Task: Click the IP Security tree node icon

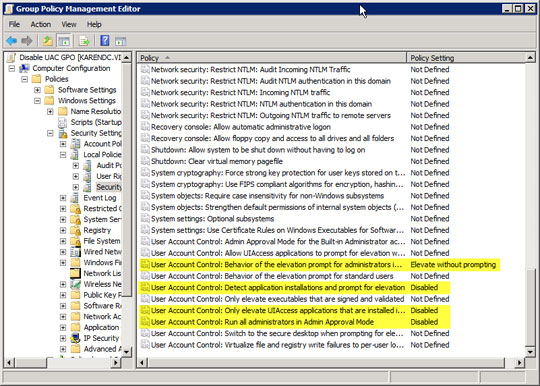Action: [75, 338]
